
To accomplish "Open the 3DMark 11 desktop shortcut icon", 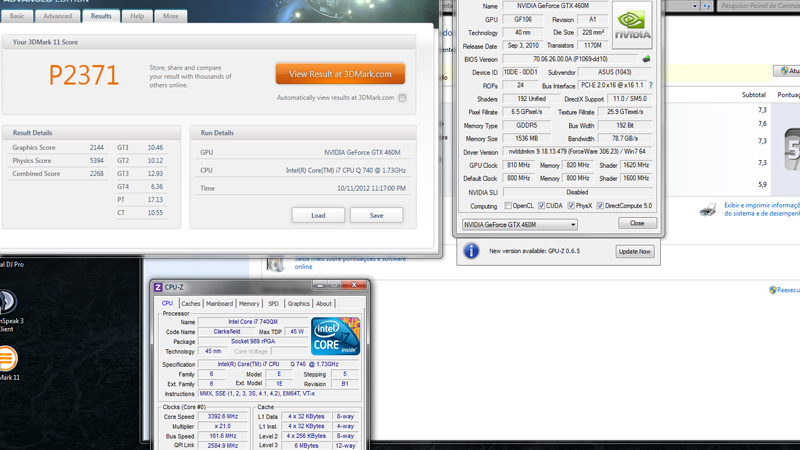I will [x=8, y=359].
